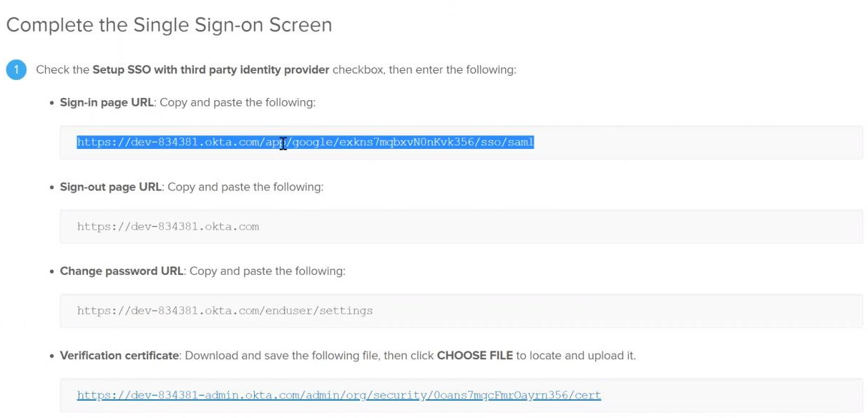Click the bullet before Change password URL
868x418 pixels.
click(52, 272)
